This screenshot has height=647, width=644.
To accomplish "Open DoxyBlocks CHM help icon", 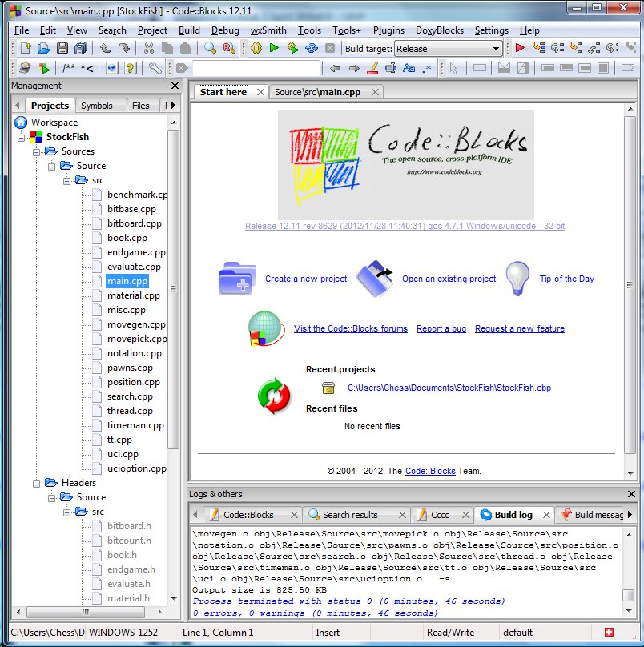I will click(x=131, y=68).
